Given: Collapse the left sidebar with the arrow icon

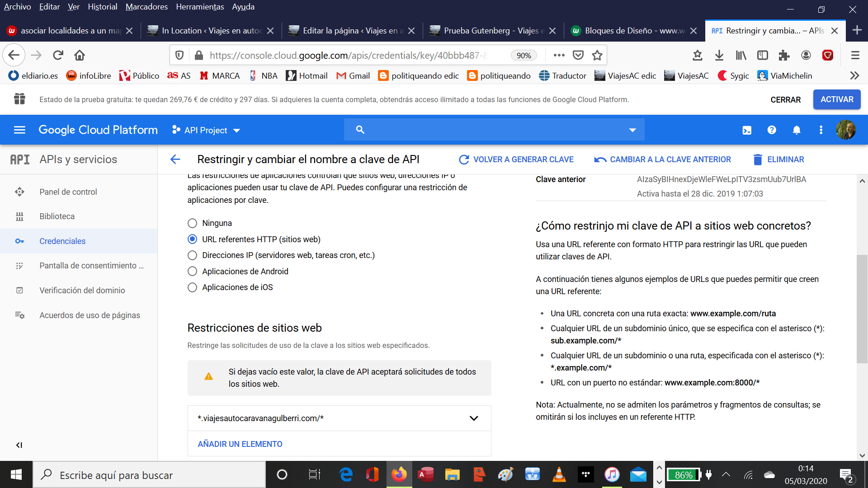Looking at the screenshot, I should tap(19, 445).
